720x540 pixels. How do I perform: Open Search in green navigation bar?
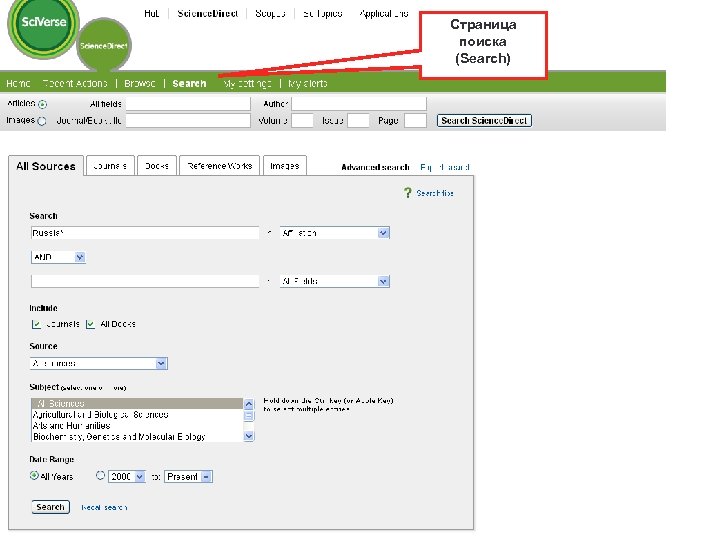pyautogui.click(x=189, y=84)
